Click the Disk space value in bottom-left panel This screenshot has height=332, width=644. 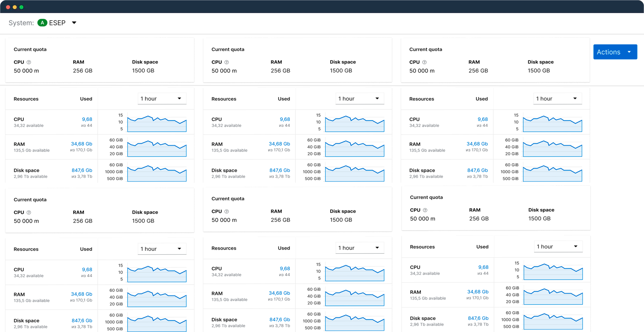click(x=82, y=320)
